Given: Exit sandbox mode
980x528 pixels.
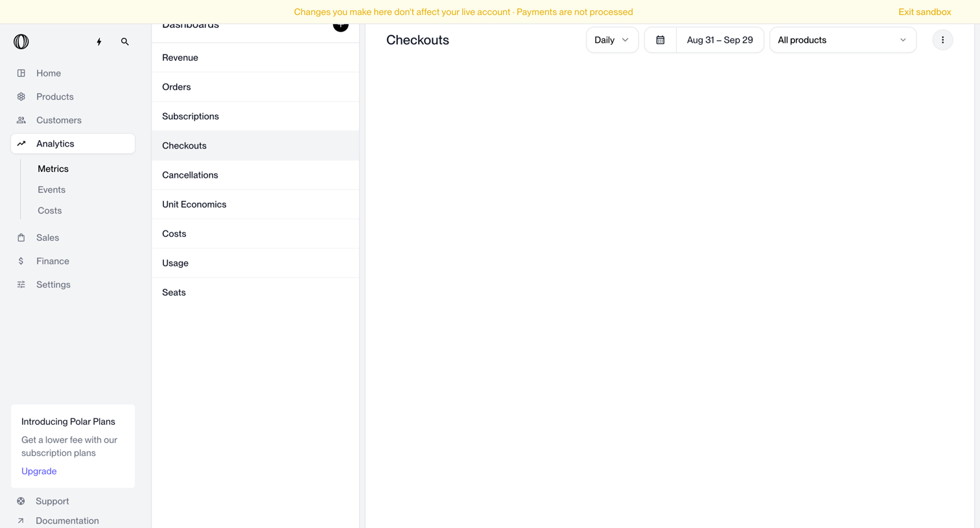Looking at the screenshot, I should click(924, 12).
